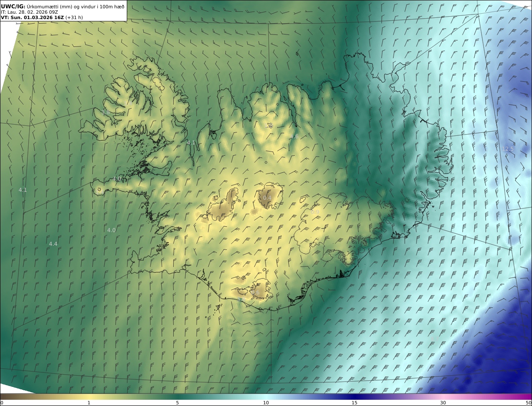Click the 'VT: Sun. 01.03.2026 16Z' valid time
Screen dimensions: 532x406
click(32, 18)
